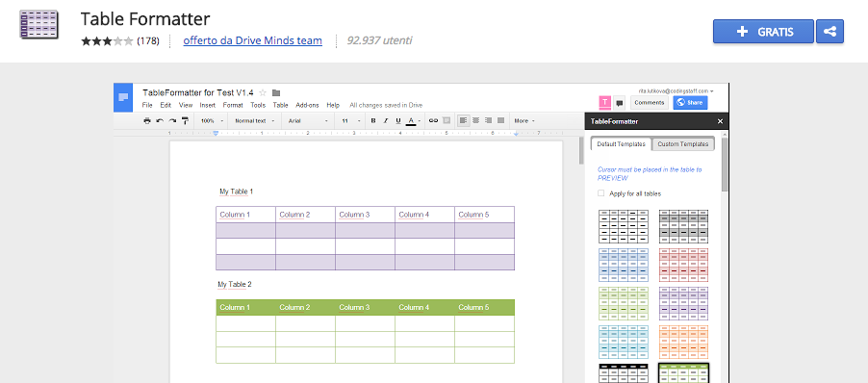The image size is (868, 383).
Task: Open account dropdown next to email address
Action: [x=711, y=90]
